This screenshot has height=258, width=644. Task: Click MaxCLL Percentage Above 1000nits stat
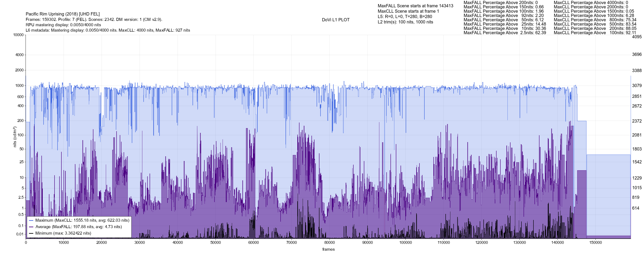(x=594, y=15)
